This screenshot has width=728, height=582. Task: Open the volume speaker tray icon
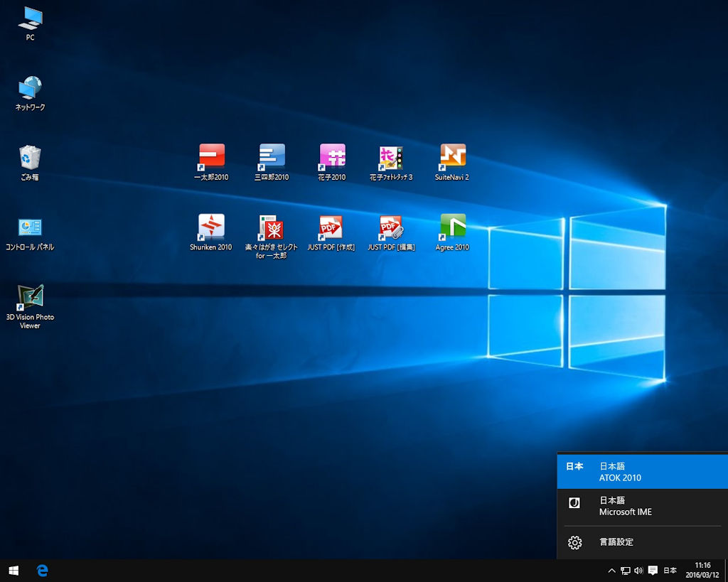click(x=639, y=571)
